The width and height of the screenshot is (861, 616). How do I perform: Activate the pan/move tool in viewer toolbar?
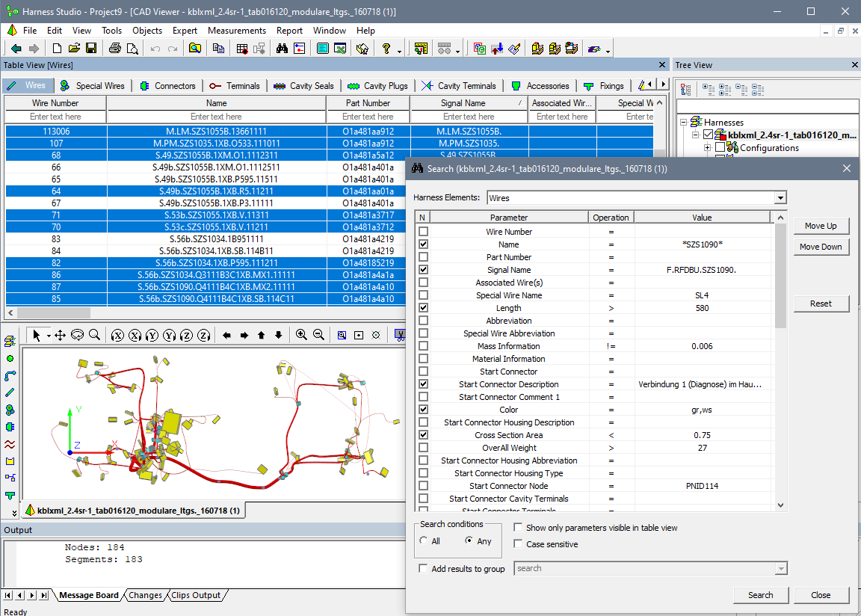tap(60, 335)
